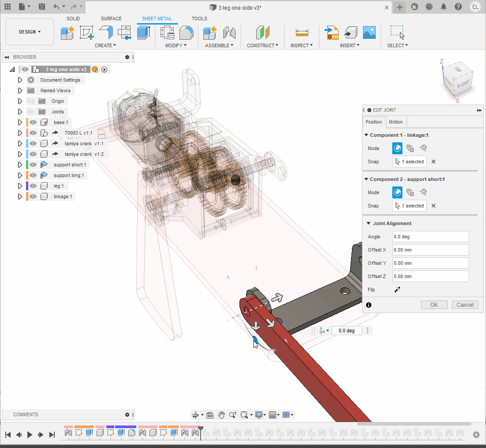486x448 pixels.
Task: Click the Insert SVG icon
Action: [331, 33]
